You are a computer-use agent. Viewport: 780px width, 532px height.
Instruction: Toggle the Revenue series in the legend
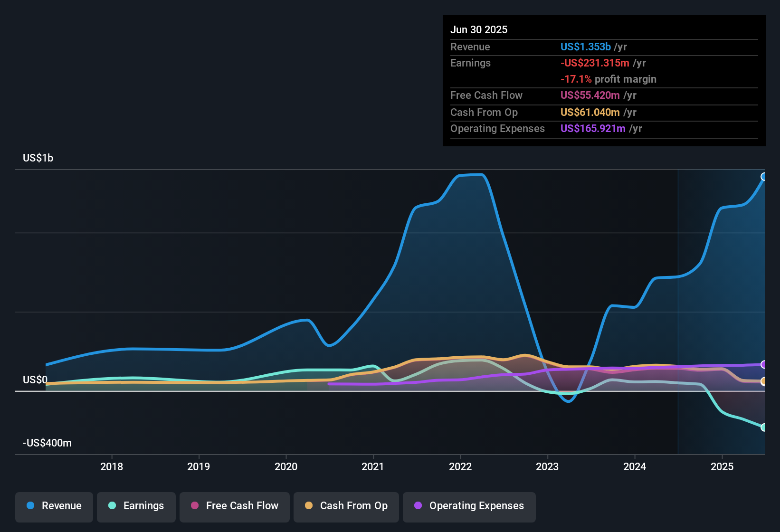pos(54,506)
